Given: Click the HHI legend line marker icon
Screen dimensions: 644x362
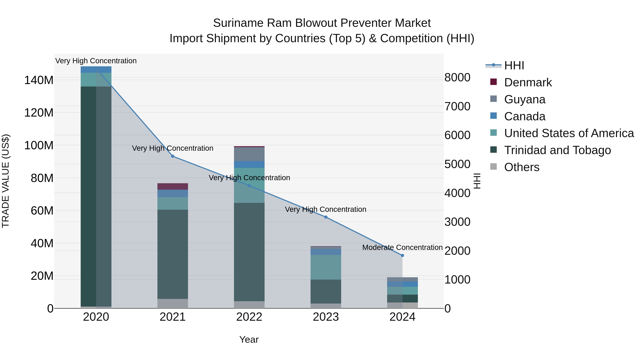Looking at the screenshot, I should coord(494,65).
